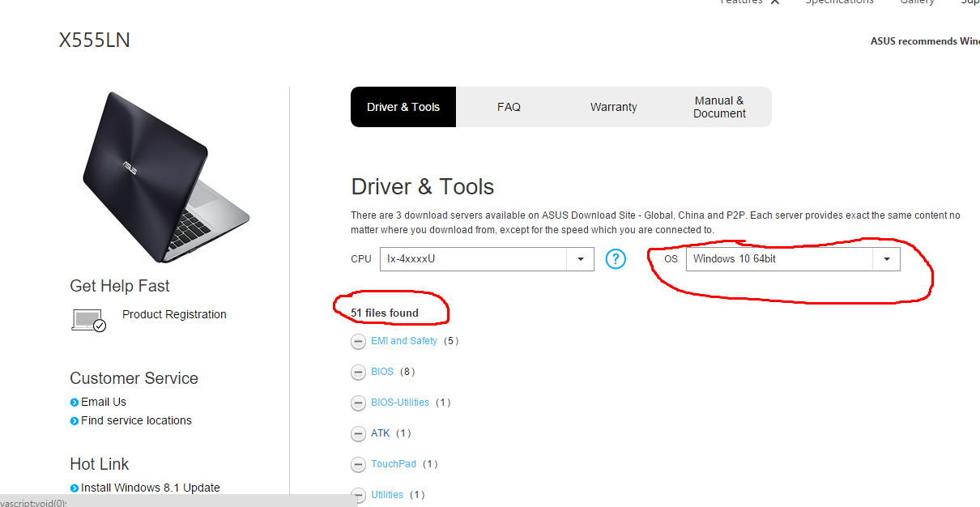Image resolution: width=980 pixels, height=507 pixels.
Task: Select the Driver & Tools tab
Action: click(403, 107)
